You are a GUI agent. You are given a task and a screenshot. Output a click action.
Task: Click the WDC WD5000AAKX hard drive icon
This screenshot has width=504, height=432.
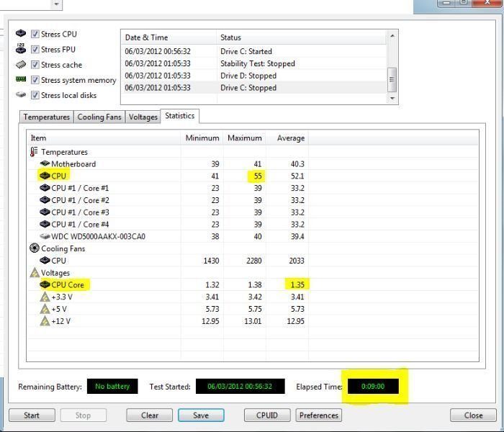click(x=45, y=236)
